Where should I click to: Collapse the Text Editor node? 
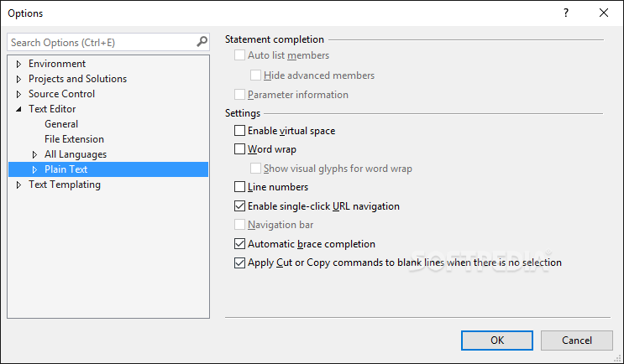pos(18,109)
